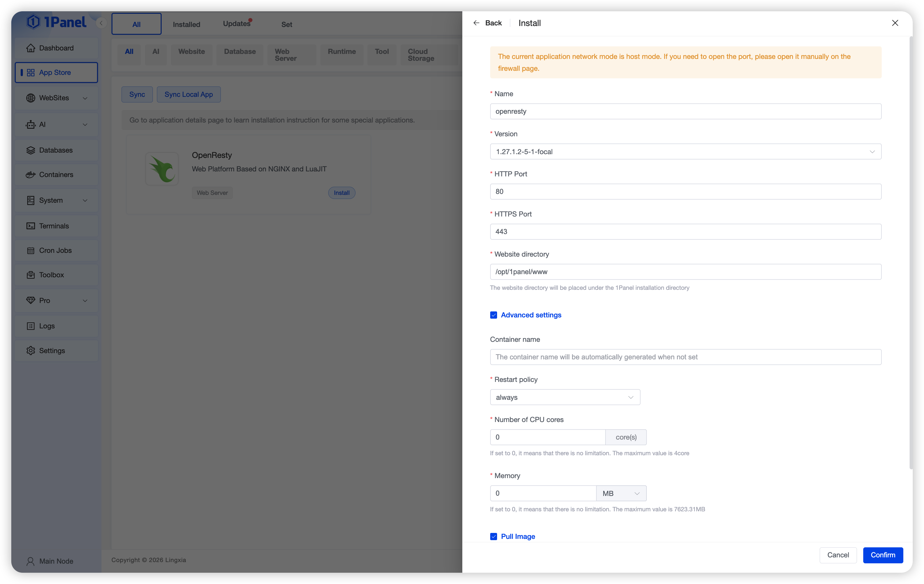Open the Restart policy dropdown
This screenshot has height=584, width=924.
click(565, 397)
